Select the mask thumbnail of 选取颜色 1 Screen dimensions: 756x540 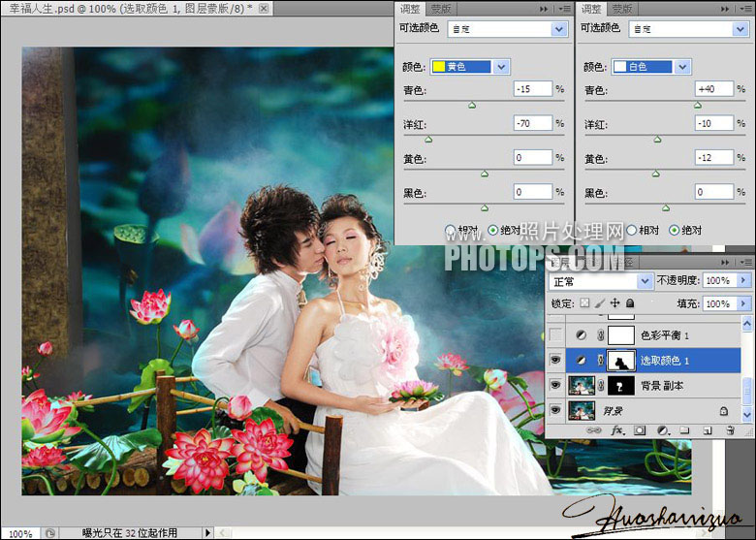(x=621, y=360)
